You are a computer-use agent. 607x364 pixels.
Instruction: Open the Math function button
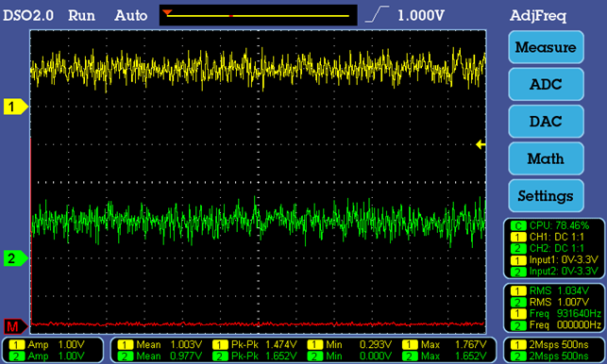546,158
